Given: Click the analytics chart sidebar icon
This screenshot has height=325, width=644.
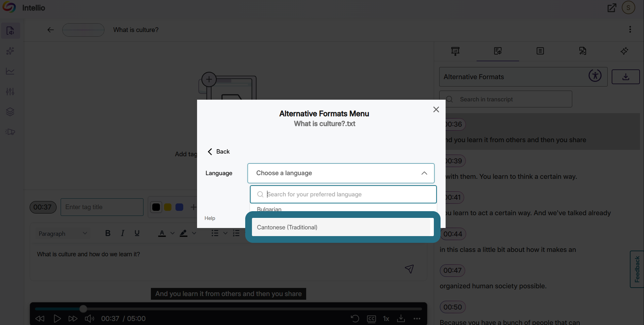Looking at the screenshot, I should (10, 71).
